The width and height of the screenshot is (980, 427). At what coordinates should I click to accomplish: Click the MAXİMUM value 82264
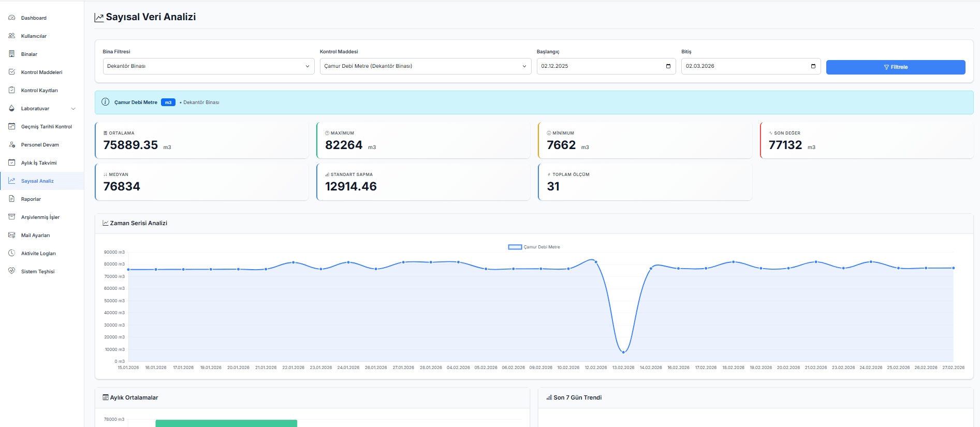tap(344, 145)
